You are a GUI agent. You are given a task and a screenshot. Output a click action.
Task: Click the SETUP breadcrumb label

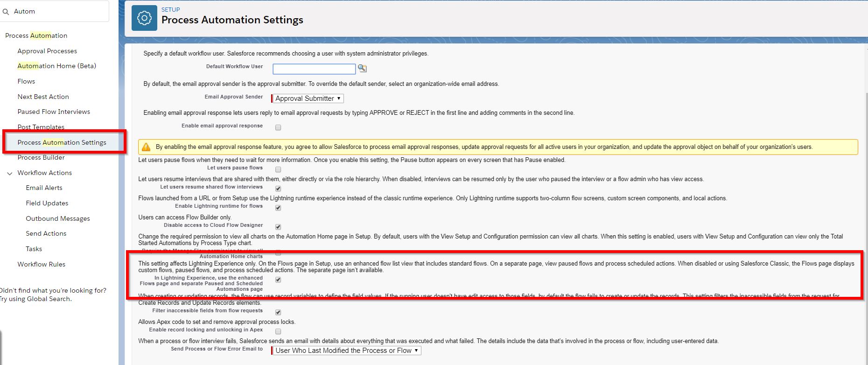pyautogui.click(x=171, y=9)
